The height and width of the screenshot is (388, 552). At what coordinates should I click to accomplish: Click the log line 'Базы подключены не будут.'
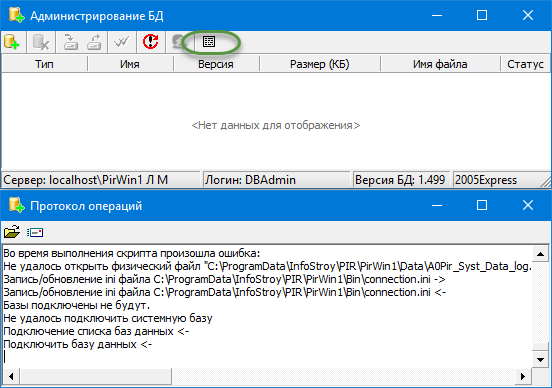[x=77, y=305]
